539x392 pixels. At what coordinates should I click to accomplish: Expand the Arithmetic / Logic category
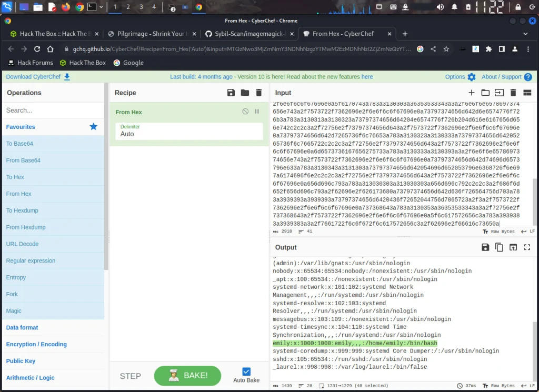pos(53,378)
